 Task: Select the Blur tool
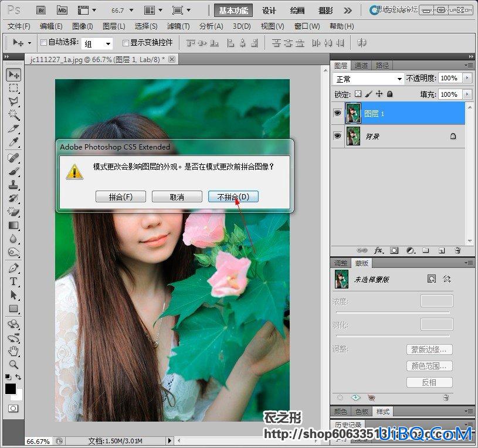[13, 239]
